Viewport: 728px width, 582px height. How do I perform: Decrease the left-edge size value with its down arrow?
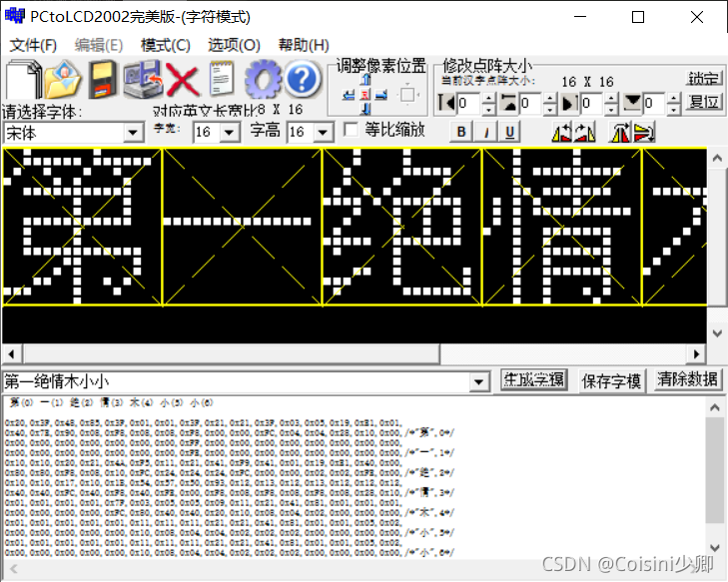(488, 110)
